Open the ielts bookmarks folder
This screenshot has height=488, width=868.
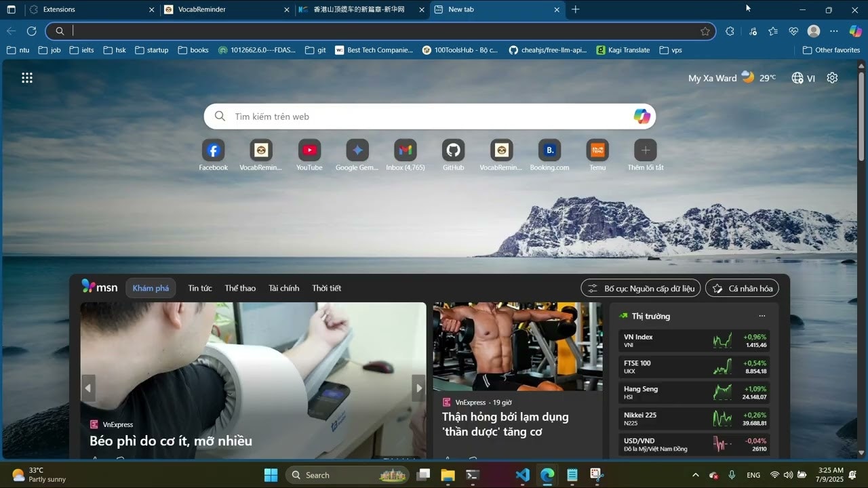tap(81, 50)
